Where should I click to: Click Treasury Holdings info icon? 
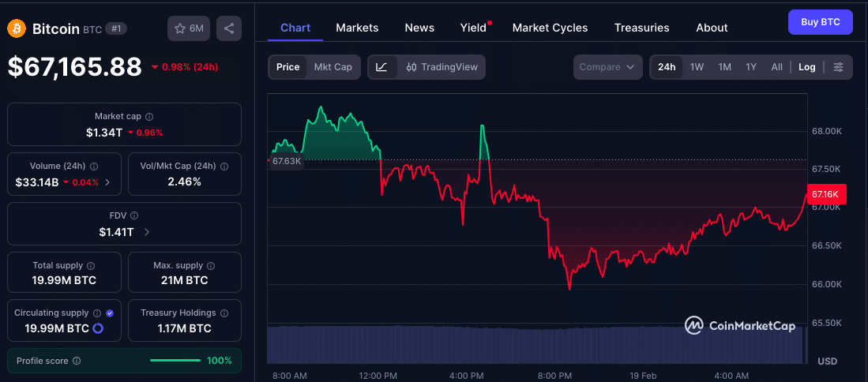pyautogui.click(x=224, y=313)
